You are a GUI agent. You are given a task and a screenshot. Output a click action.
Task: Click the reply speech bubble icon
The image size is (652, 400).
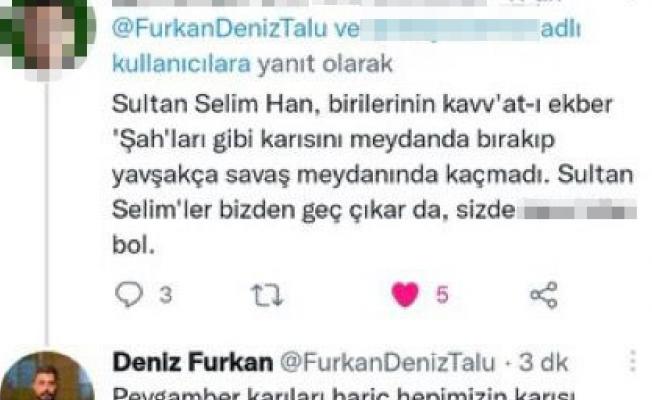(129, 294)
